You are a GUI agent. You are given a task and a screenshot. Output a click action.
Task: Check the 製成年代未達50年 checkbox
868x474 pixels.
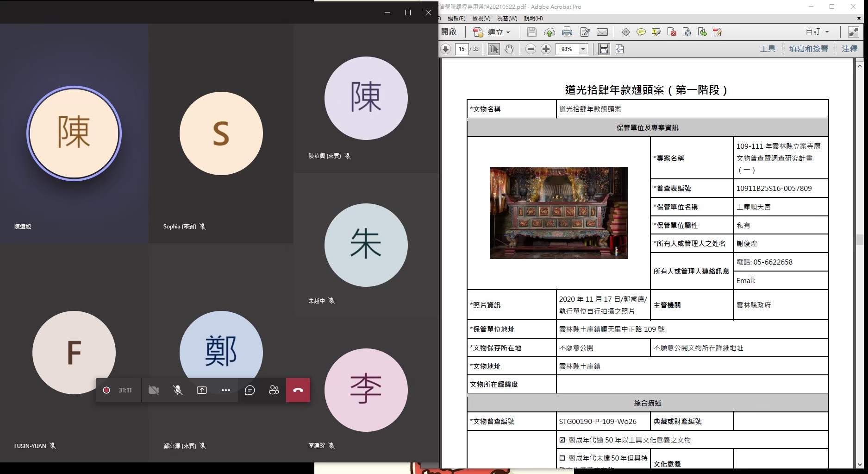point(562,458)
